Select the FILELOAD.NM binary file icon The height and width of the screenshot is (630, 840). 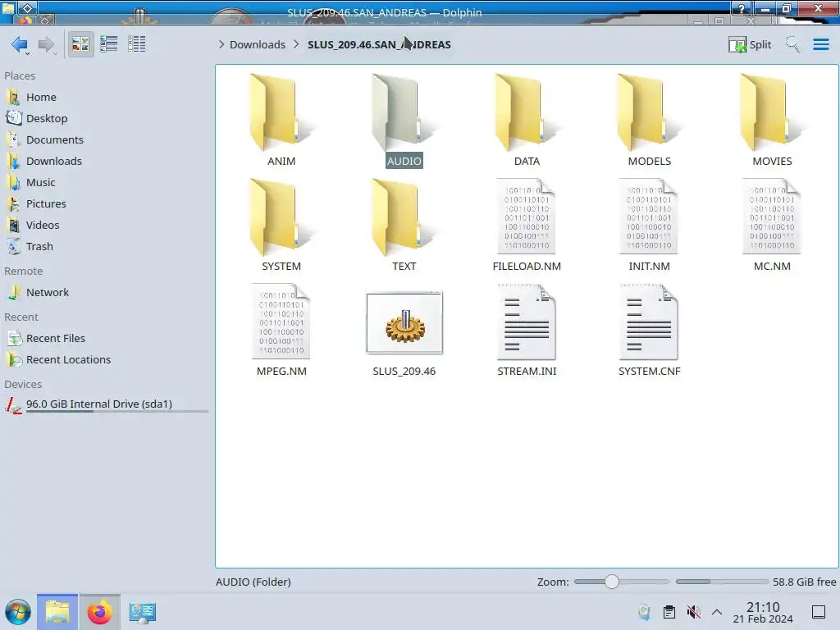pos(527,217)
